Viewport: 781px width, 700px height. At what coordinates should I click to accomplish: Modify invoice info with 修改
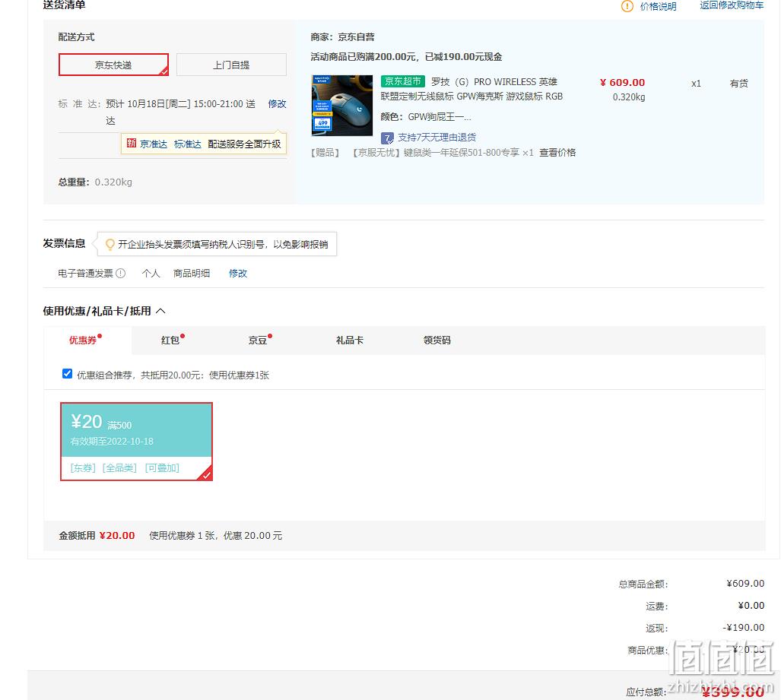coord(237,273)
